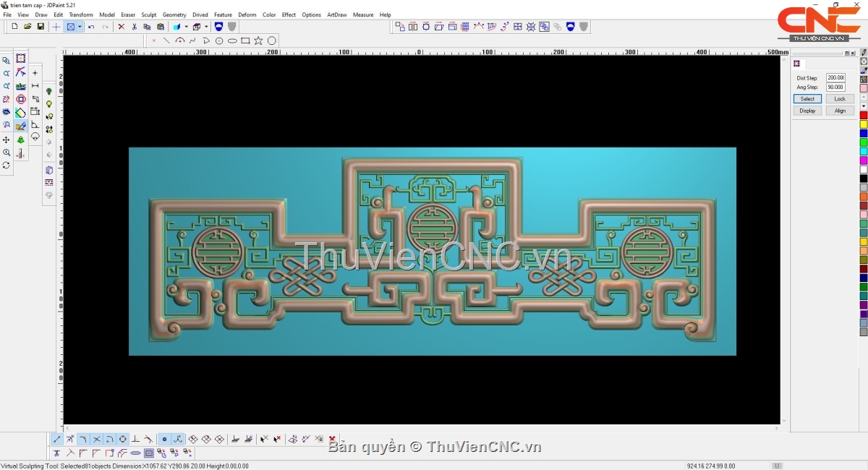
Task: Toggle the circle center snap option
Action: pos(123,439)
